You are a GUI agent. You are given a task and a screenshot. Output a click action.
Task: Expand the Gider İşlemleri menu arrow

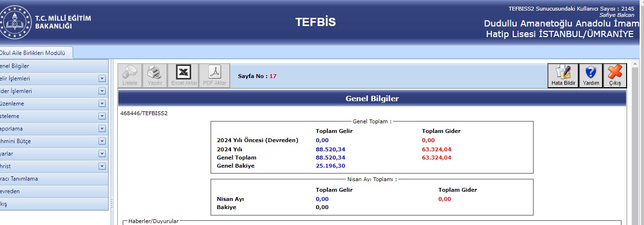coord(102,91)
